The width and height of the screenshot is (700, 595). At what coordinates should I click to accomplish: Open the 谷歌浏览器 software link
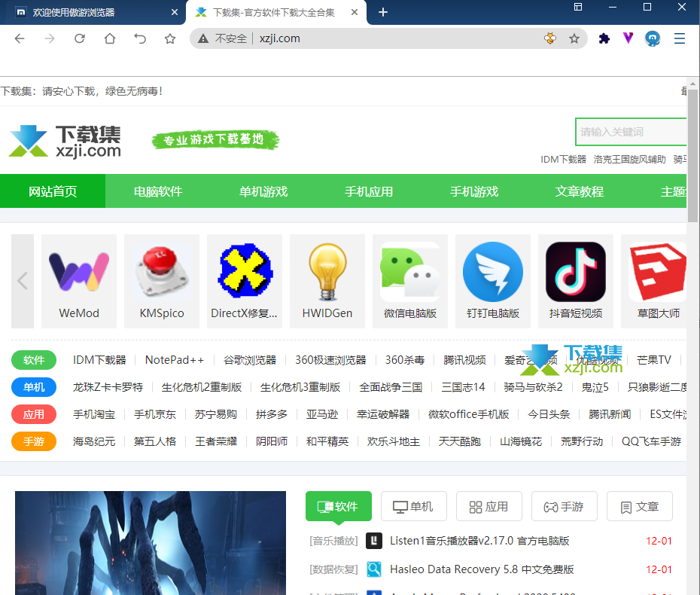(x=250, y=360)
